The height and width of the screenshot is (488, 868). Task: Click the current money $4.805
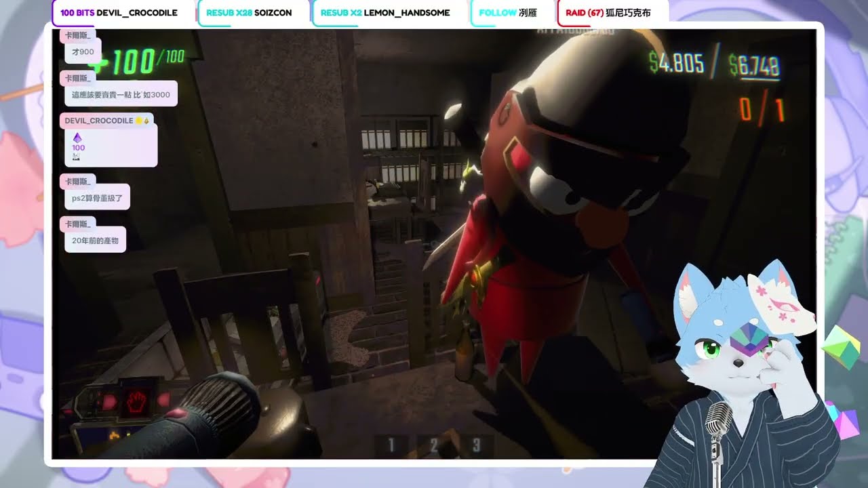(x=676, y=64)
